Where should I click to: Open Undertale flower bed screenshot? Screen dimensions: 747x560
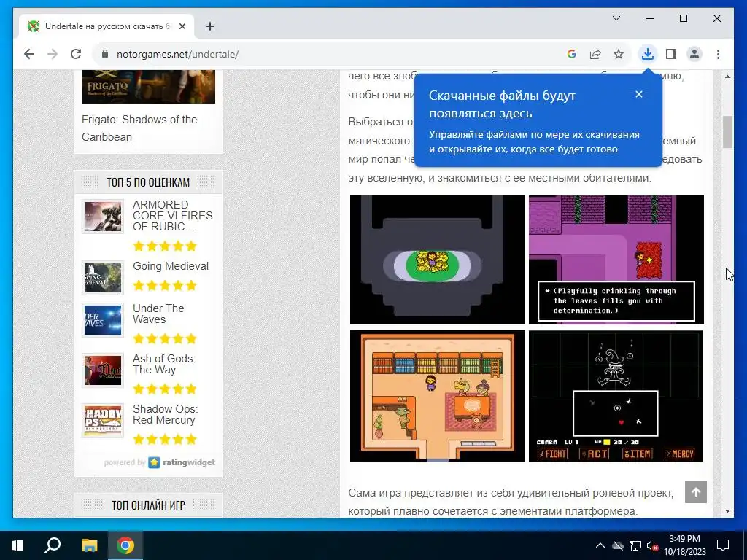[438, 260]
